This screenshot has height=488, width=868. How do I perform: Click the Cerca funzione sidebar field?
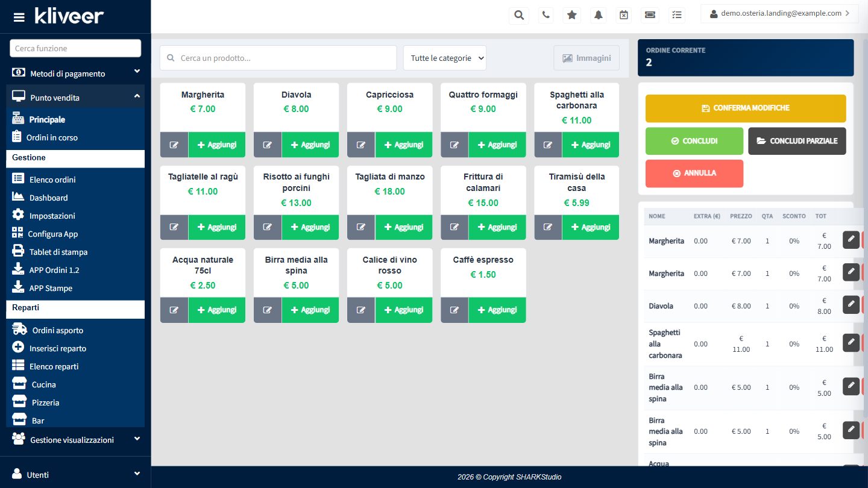pos(75,48)
